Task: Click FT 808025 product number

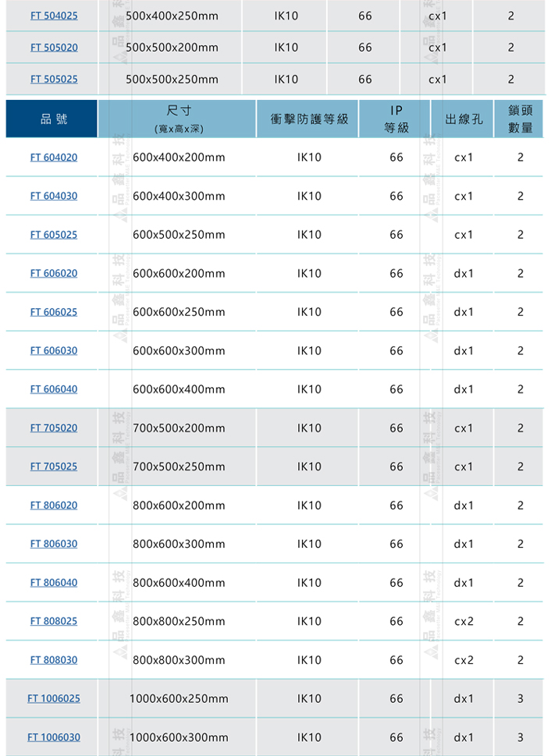Action: [54, 621]
